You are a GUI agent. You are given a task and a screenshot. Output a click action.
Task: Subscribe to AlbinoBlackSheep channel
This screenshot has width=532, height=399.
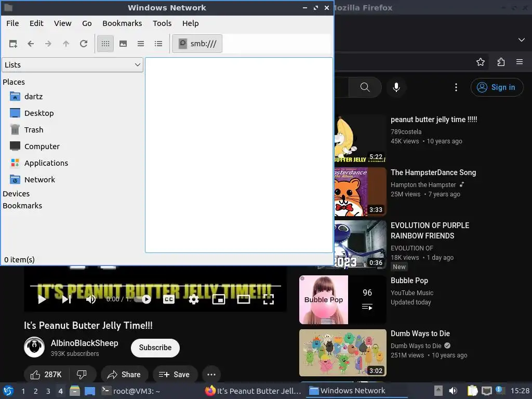click(x=155, y=348)
